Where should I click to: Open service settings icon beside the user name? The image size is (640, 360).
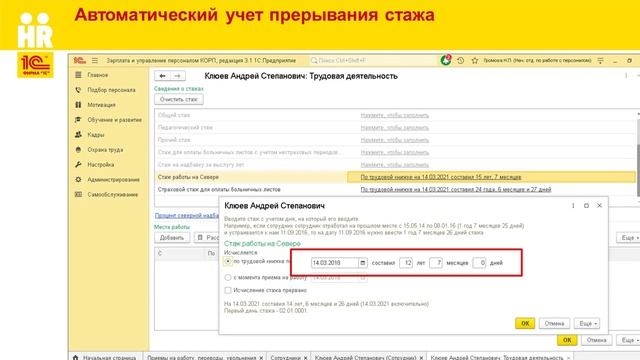point(600,60)
